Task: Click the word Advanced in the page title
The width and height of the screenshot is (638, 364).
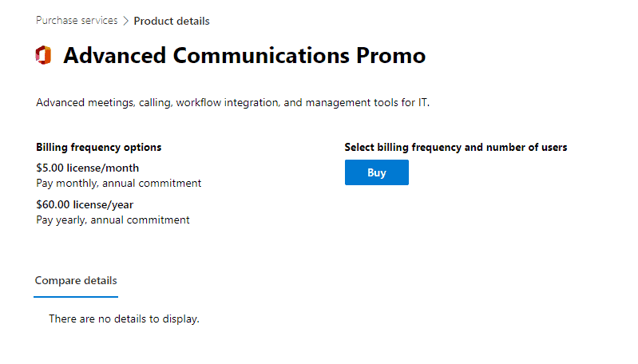Action: click(116, 56)
